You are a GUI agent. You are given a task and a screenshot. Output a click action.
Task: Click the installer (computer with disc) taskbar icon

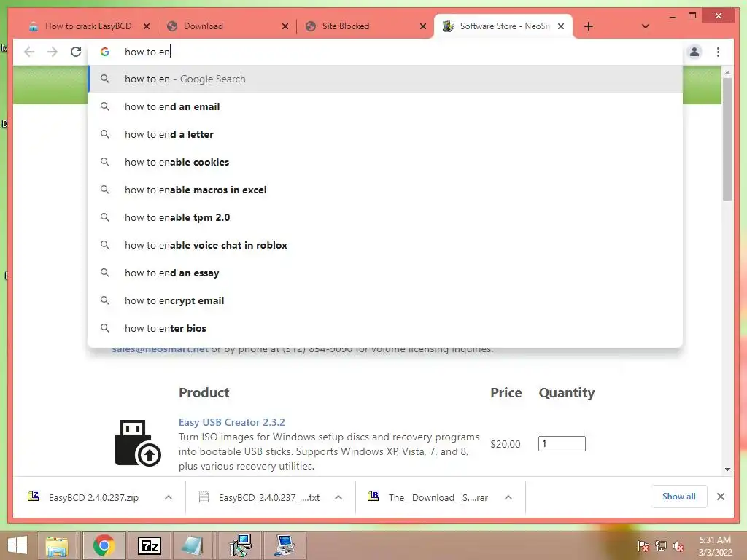tap(239, 545)
